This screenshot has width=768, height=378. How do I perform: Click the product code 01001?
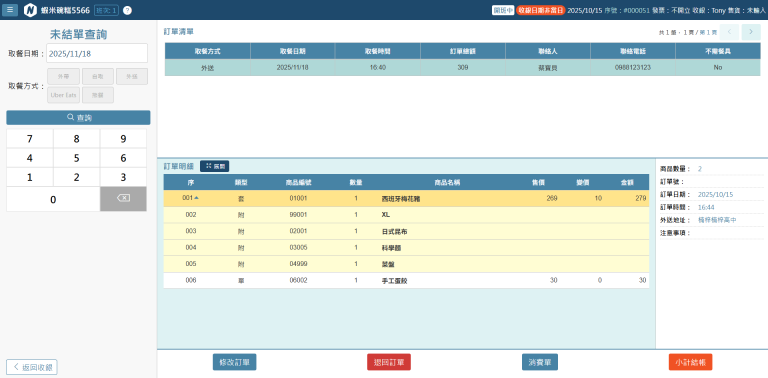[298, 198]
